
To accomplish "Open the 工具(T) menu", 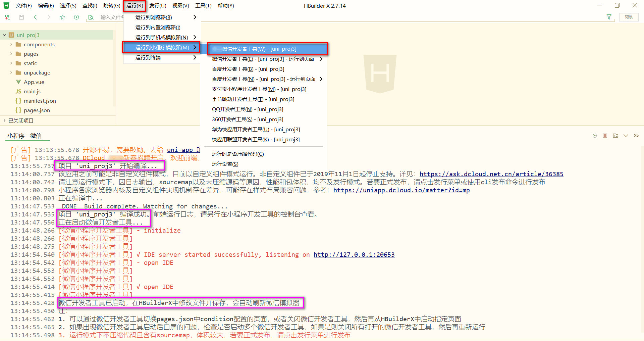I will [x=203, y=6].
